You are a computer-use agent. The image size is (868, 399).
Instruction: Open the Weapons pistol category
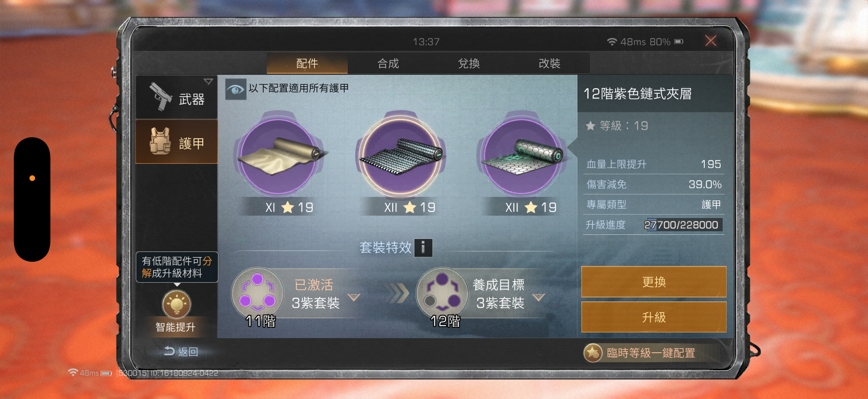tap(176, 98)
